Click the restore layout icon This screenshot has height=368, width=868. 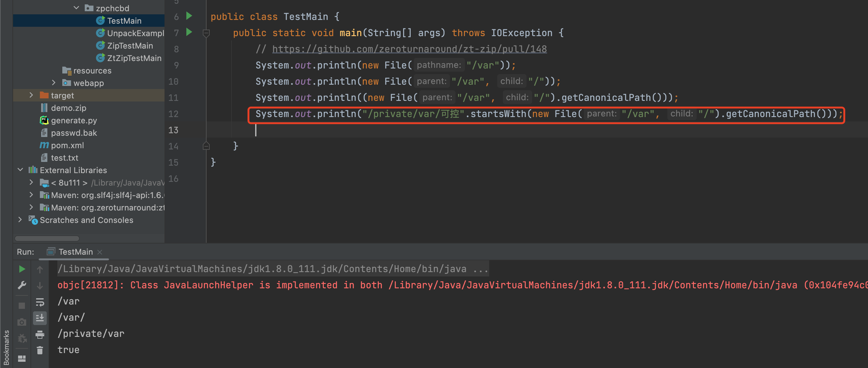click(22, 358)
